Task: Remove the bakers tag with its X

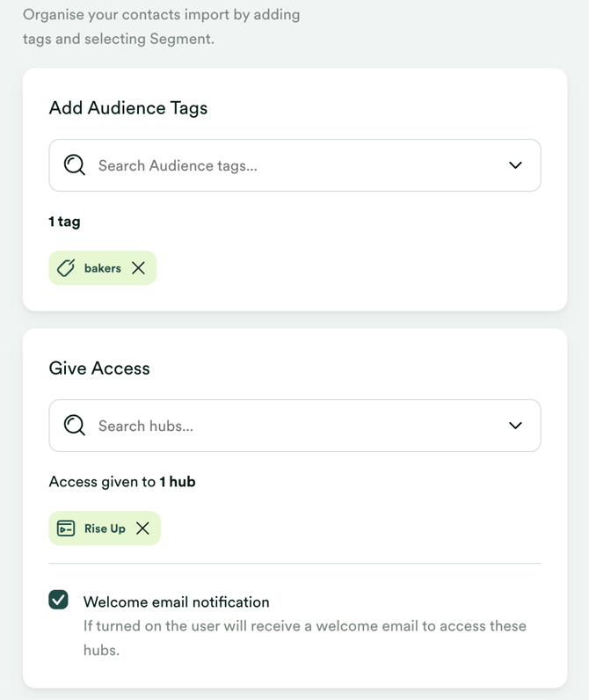Action: click(x=138, y=268)
